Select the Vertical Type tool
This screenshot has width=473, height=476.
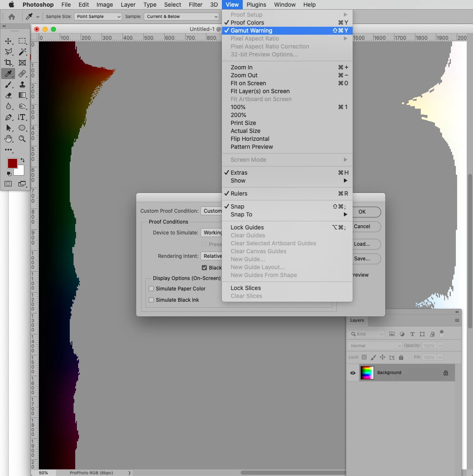click(x=22, y=117)
